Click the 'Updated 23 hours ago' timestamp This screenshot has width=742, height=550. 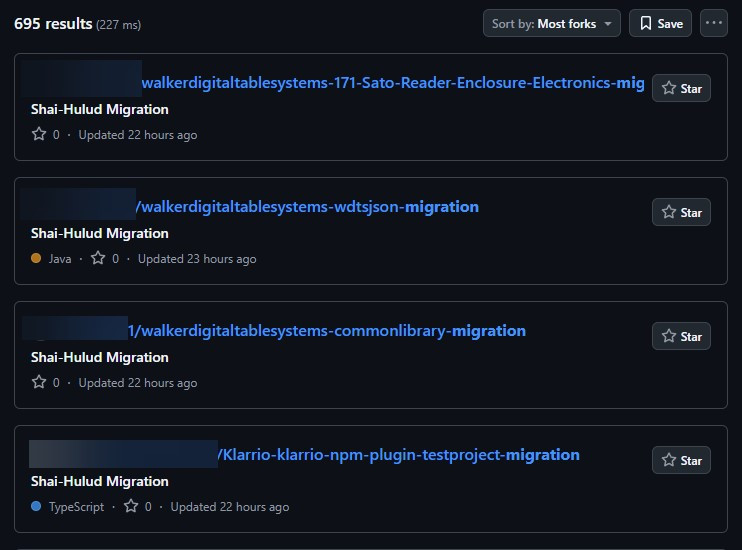[197, 259]
